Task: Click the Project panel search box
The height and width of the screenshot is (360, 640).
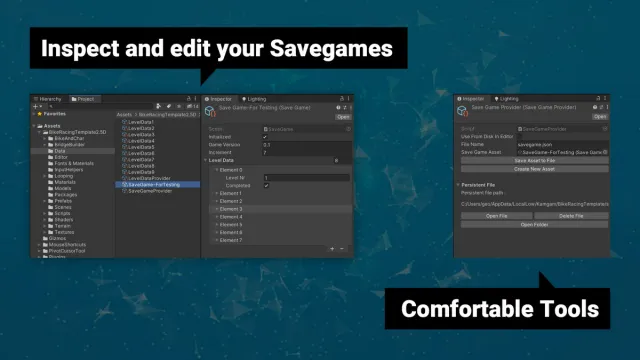Action: pos(100,106)
